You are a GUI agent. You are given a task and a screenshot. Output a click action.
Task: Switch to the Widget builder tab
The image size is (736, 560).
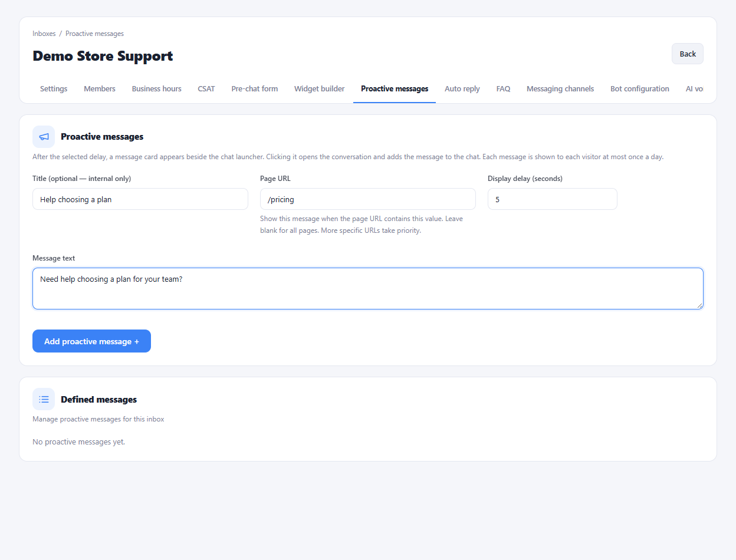click(320, 89)
